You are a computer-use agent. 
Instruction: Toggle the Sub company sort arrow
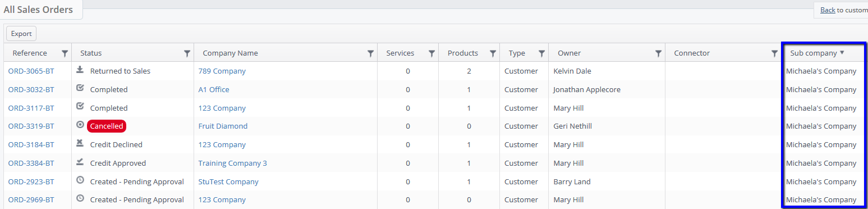(842, 53)
